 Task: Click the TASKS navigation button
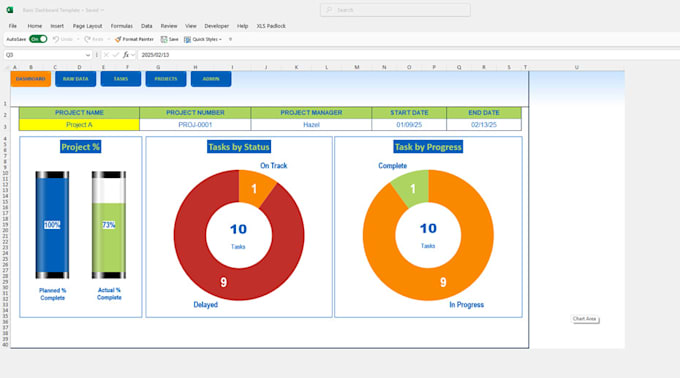[121, 79]
